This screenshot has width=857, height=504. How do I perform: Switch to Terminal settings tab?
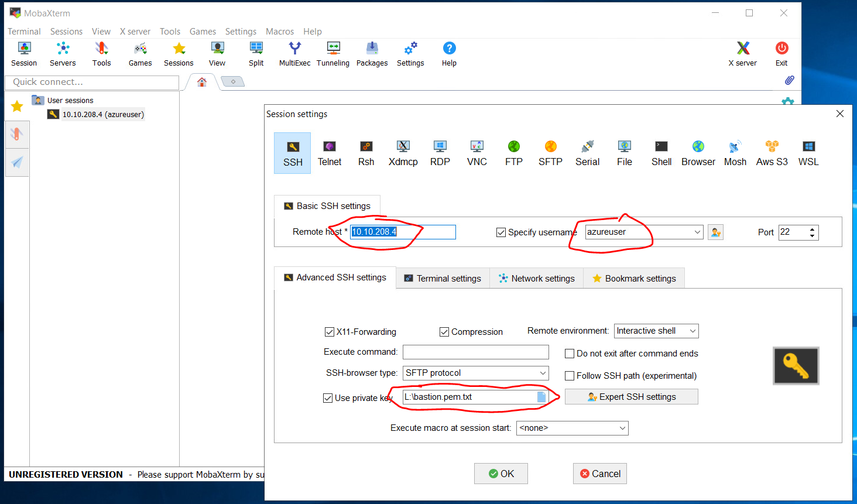pyautogui.click(x=443, y=279)
